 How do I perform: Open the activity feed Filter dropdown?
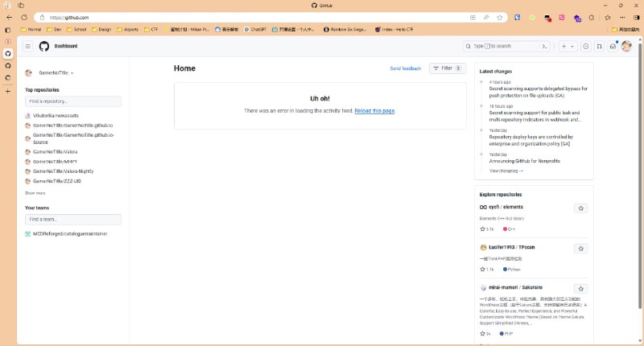coord(448,68)
